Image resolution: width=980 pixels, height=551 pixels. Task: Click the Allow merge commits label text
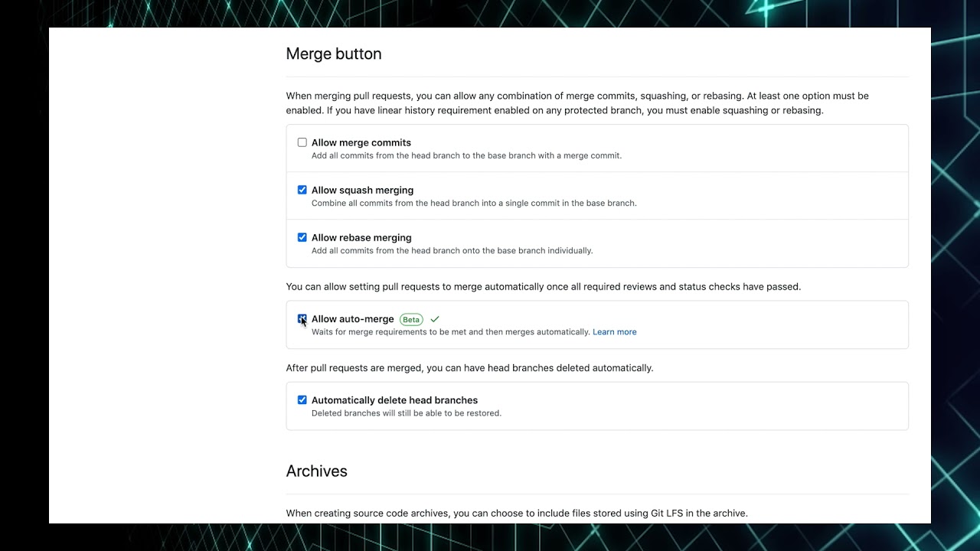[361, 142]
